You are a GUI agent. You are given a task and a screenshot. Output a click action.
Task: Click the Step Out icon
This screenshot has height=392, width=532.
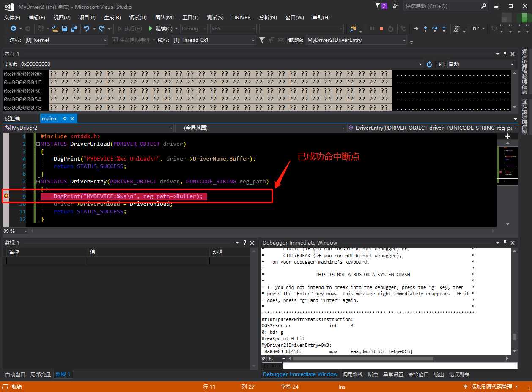444,29
